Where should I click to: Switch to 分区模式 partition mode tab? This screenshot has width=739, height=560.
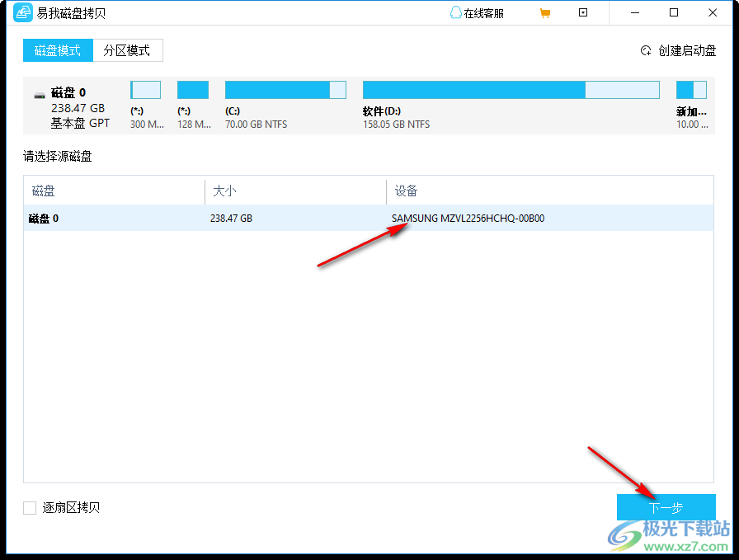(129, 50)
